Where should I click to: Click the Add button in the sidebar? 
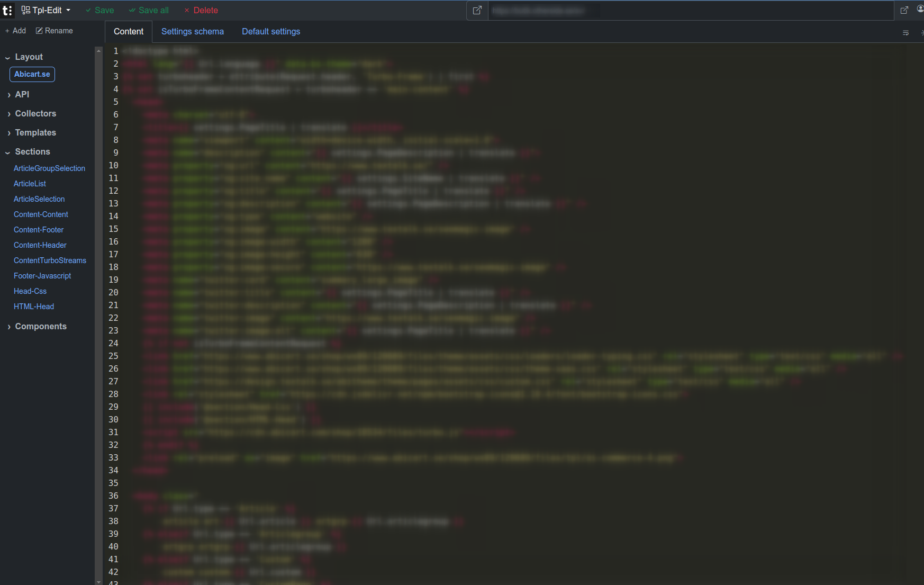pyautogui.click(x=15, y=31)
